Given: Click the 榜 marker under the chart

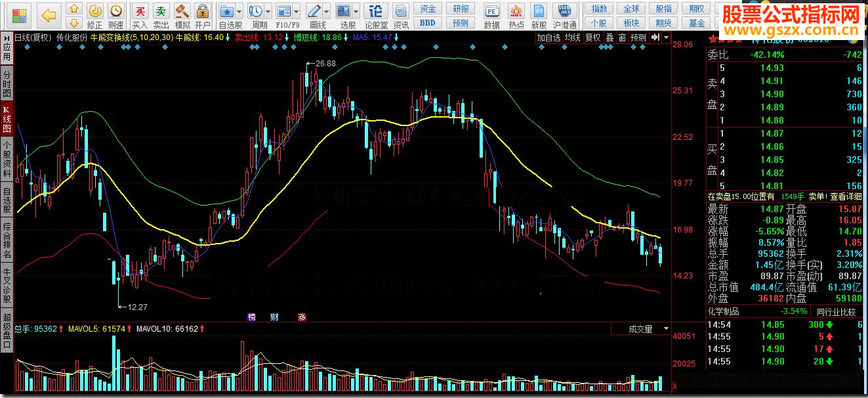Looking at the screenshot, I should click(251, 317).
